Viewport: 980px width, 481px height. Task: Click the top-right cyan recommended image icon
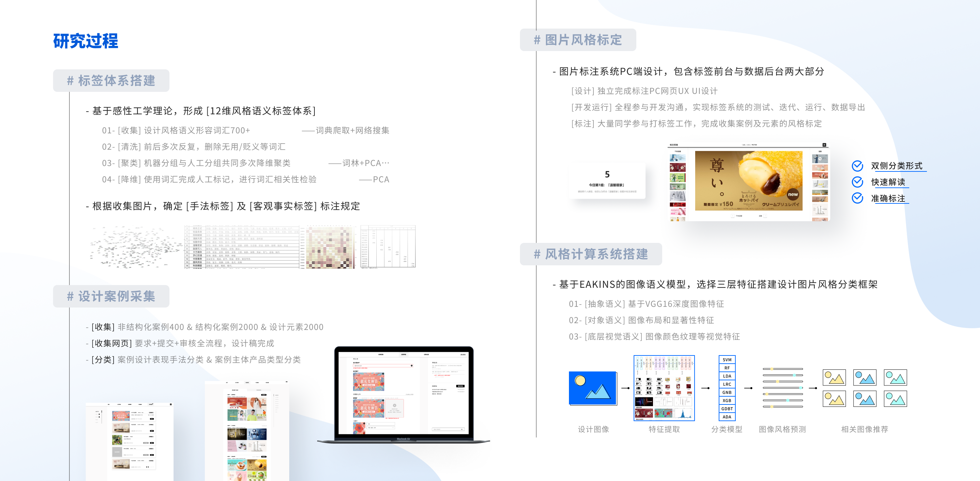pos(895,378)
